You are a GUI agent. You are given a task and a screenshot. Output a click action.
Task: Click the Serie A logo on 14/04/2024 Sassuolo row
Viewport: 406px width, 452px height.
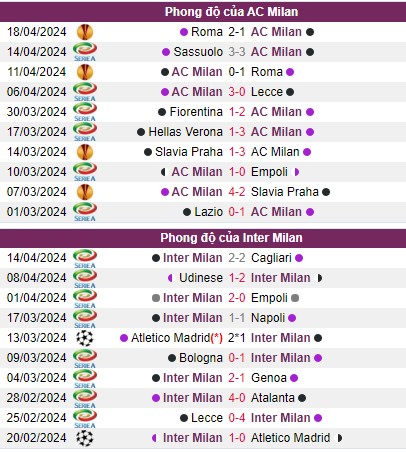pos(85,52)
